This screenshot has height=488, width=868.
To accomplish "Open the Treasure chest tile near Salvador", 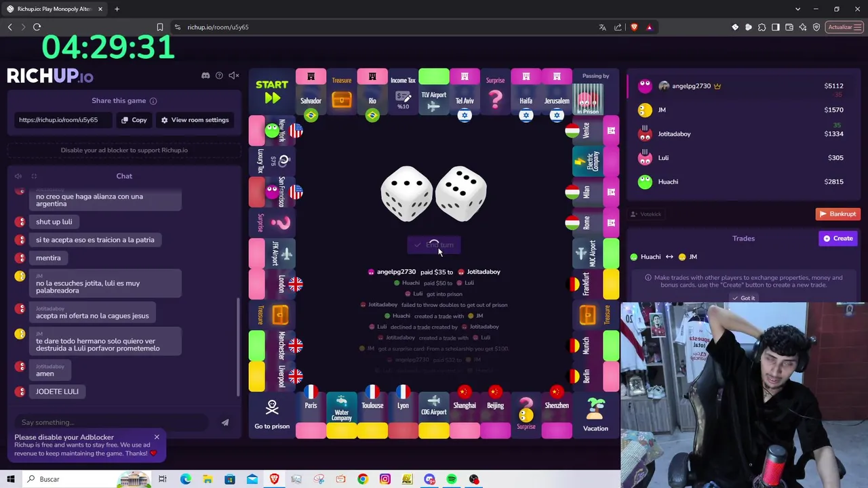I will coord(342,93).
